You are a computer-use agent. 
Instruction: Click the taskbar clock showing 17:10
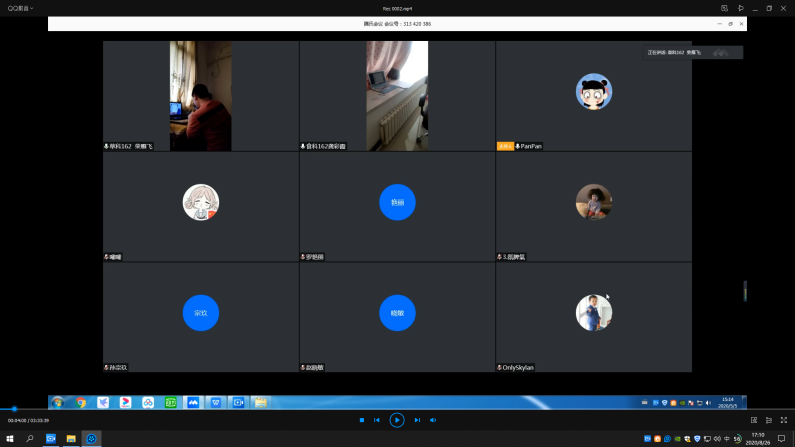757,439
